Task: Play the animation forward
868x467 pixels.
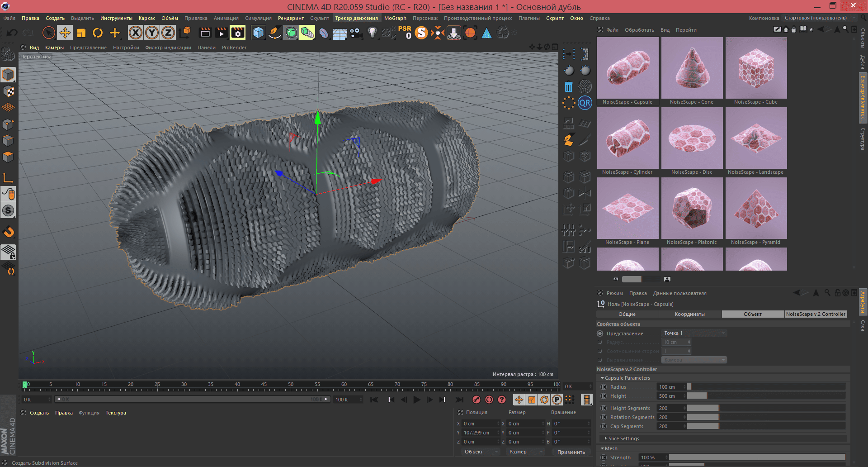Action: tap(417, 400)
